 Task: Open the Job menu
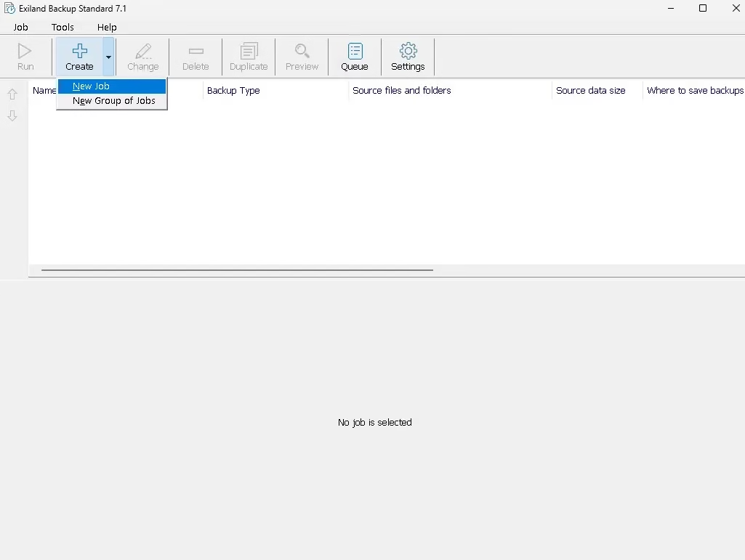point(21,27)
